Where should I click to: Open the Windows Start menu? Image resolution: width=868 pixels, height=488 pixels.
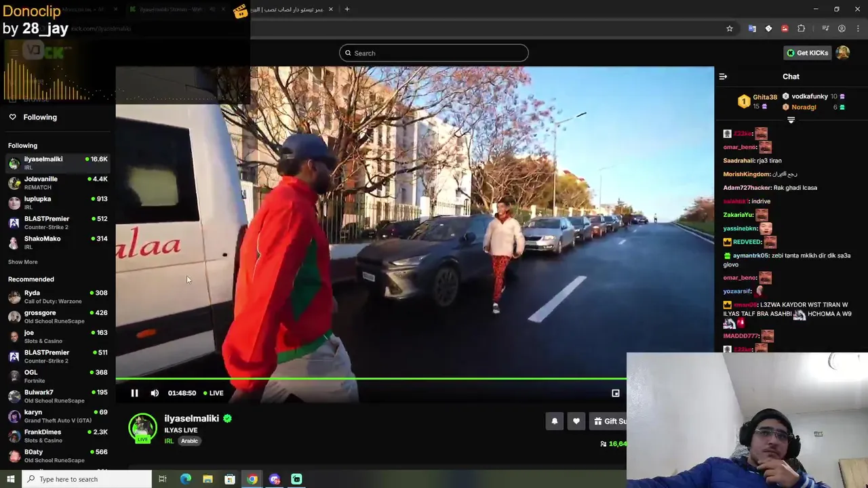11,479
